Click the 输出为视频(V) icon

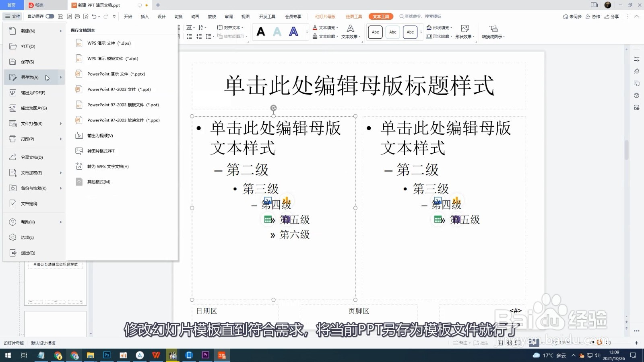(79, 136)
